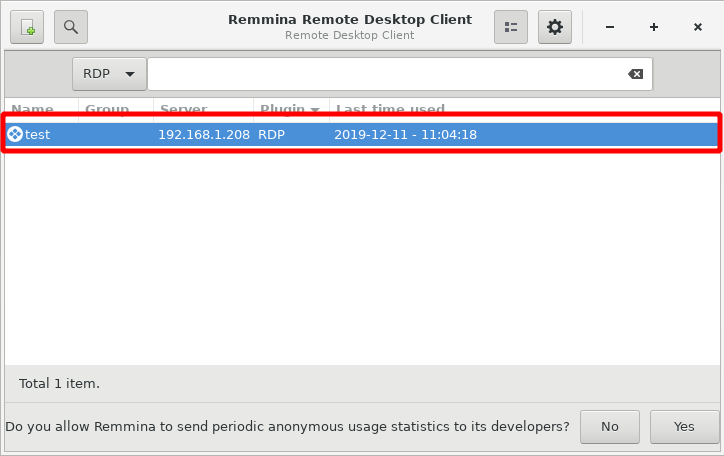Focus the quick connect address input field
The image size is (724, 456).
coord(385,74)
